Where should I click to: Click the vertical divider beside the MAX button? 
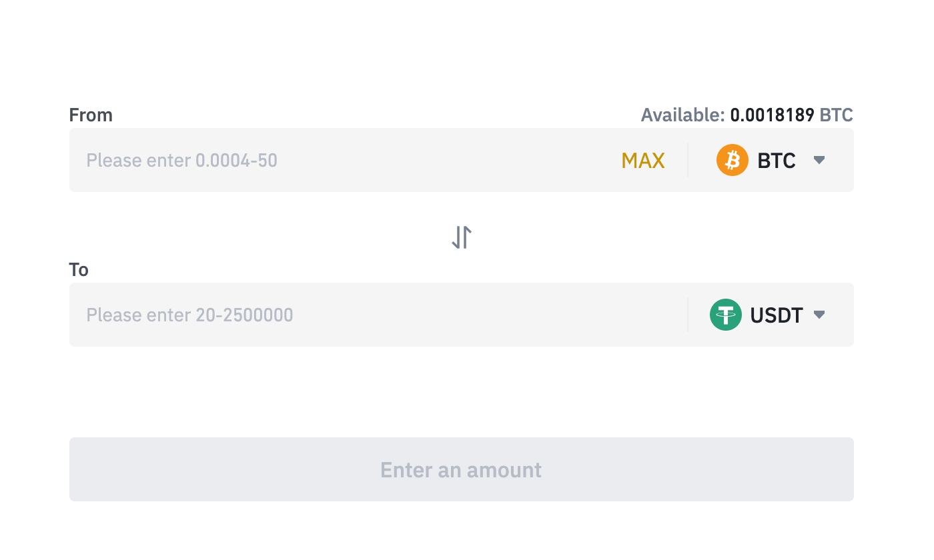pyautogui.click(x=688, y=160)
